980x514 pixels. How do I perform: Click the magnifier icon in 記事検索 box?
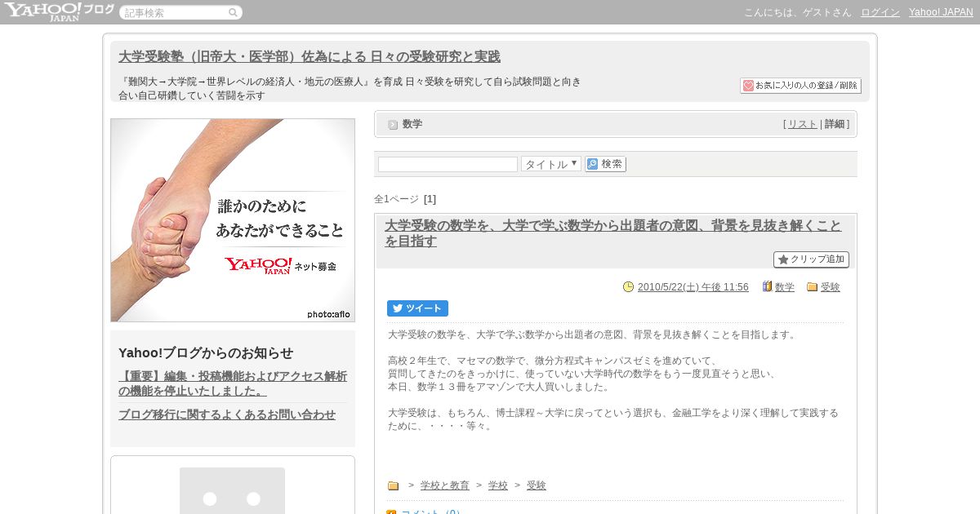pyautogui.click(x=233, y=13)
